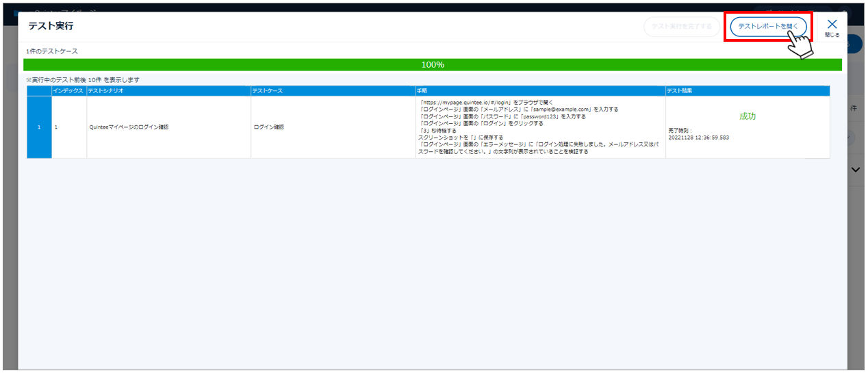
Task: Click the 1件のテストケース count label
Action: 52,51
